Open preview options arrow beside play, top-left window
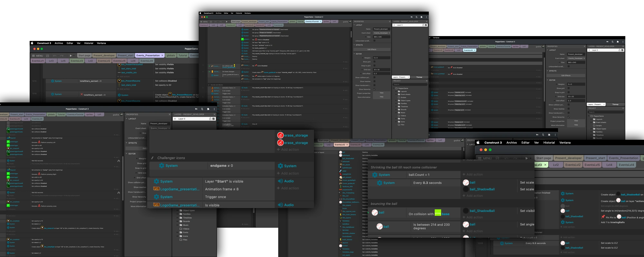Image resolution: width=644 pixels, height=257 pixels. (x=74, y=56)
